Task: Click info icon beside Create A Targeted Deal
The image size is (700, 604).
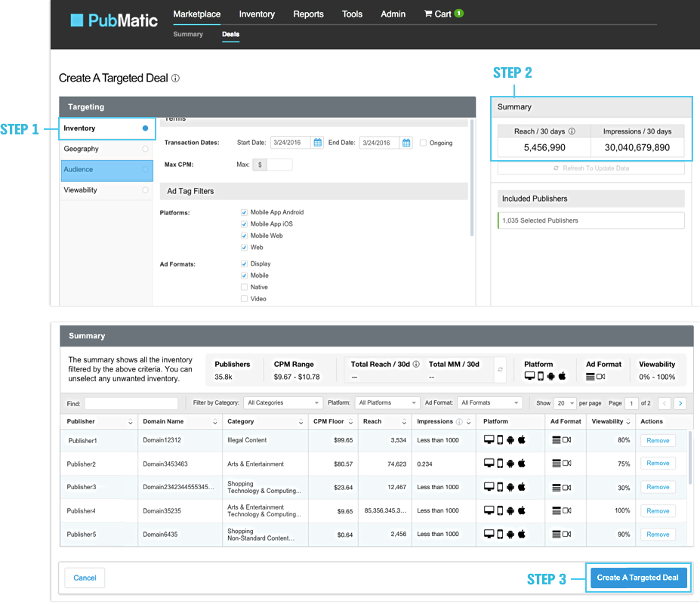Action: pos(175,78)
